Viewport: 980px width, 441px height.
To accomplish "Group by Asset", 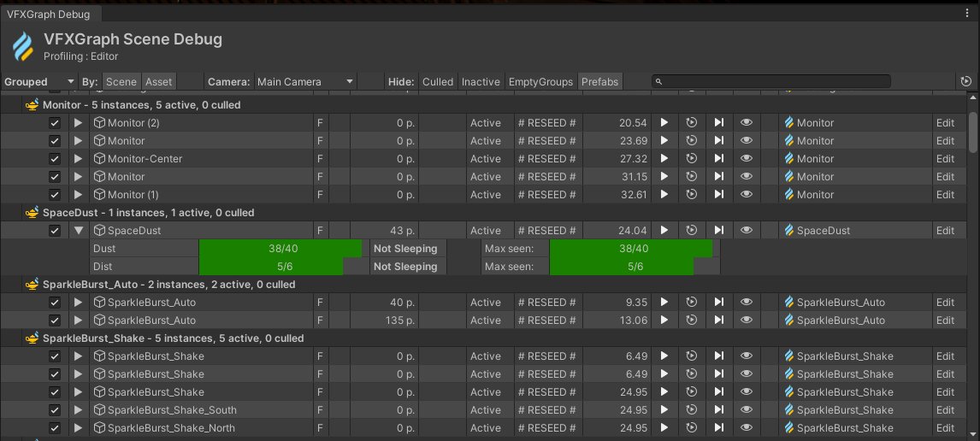I will click(159, 82).
